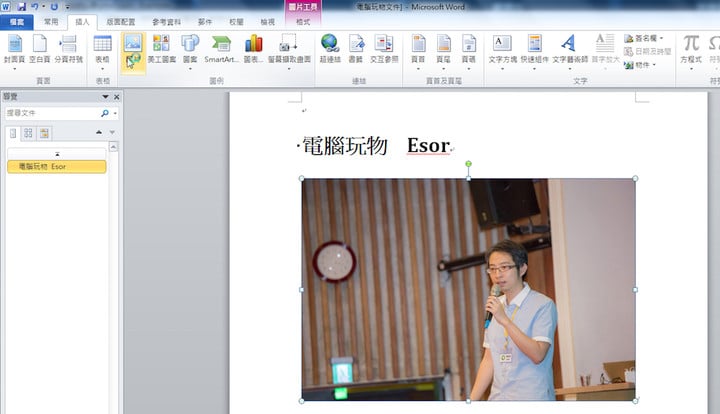The height and width of the screenshot is (414, 720).
Task: Expand the Screenshot dropdown arrow
Action: (x=289, y=69)
